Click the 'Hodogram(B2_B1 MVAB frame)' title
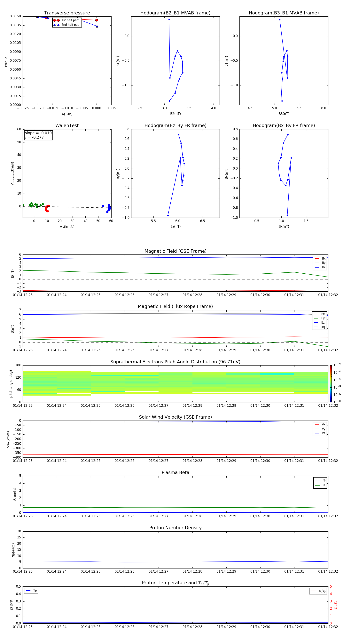 [175, 13]
